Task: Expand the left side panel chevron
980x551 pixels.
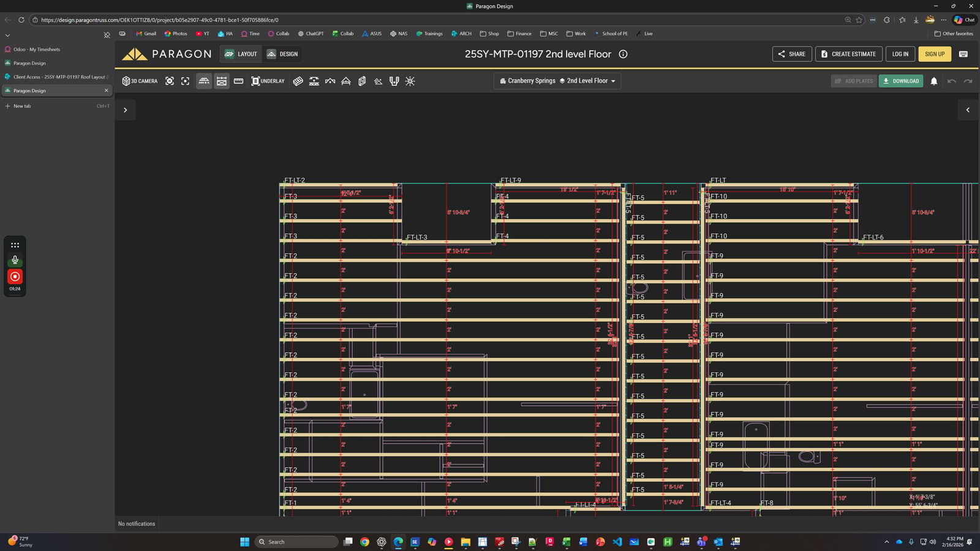Action: coord(125,110)
